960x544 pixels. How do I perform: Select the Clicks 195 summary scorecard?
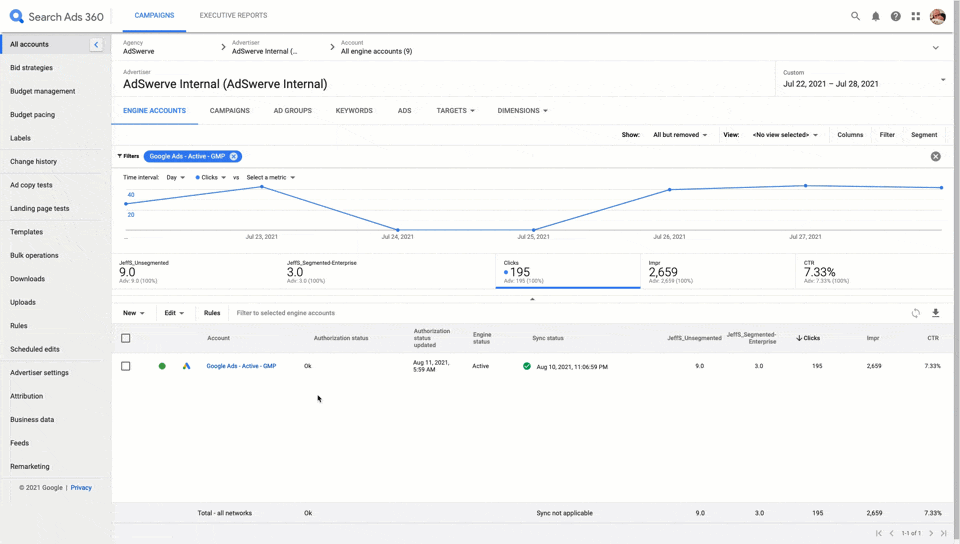[x=568, y=272]
